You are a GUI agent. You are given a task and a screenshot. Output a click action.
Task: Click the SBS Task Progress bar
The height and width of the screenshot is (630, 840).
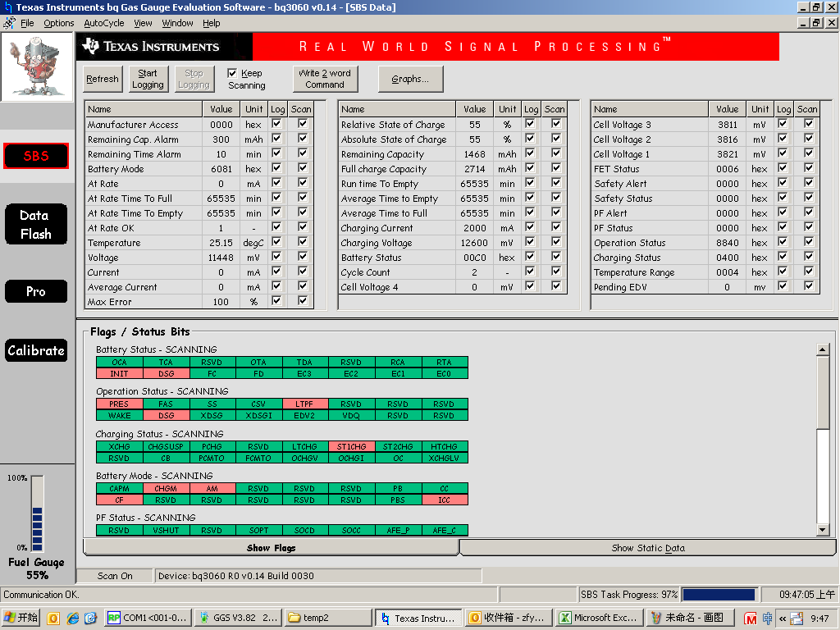pyautogui.click(x=719, y=594)
